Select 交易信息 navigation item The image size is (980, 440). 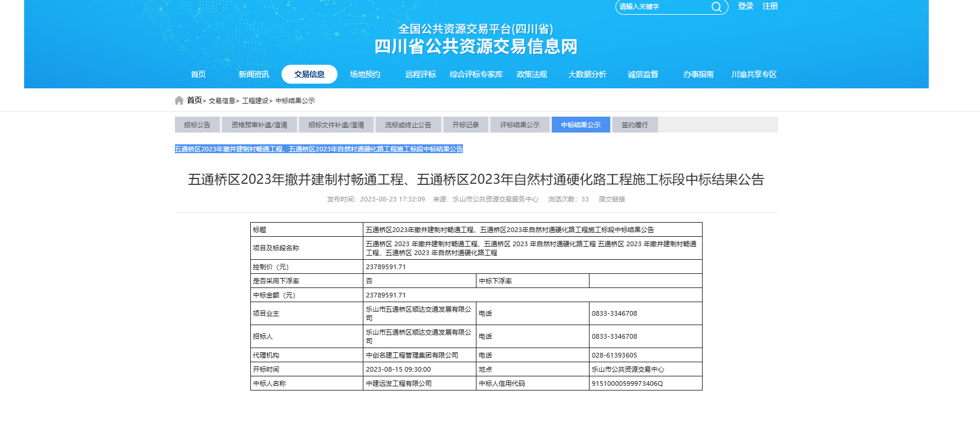click(309, 74)
